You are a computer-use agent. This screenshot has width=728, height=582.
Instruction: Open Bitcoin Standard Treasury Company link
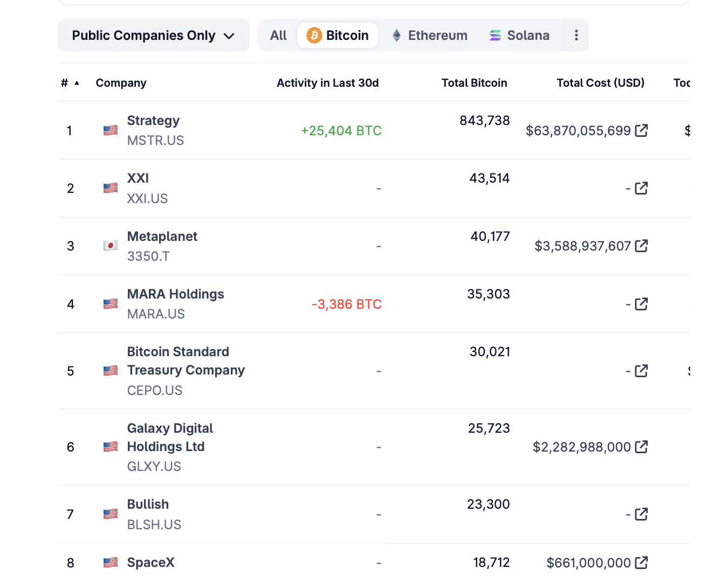tap(186, 361)
